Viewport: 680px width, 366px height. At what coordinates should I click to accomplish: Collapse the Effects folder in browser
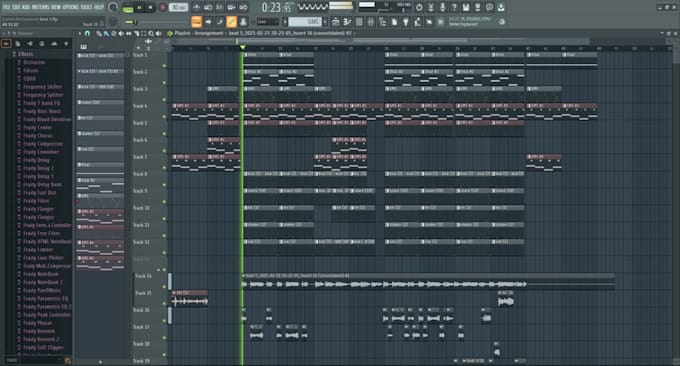tap(26, 54)
